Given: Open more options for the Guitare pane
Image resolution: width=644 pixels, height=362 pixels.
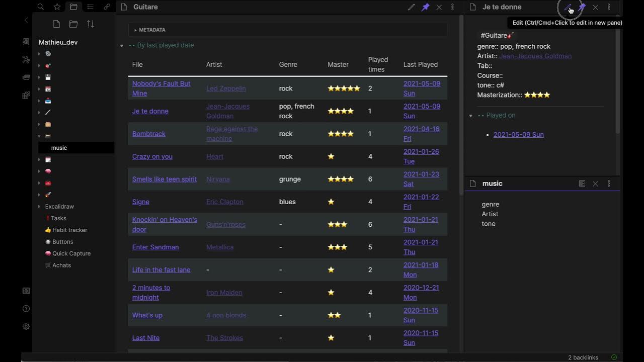Looking at the screenshot, I should (x=452, y=7).
